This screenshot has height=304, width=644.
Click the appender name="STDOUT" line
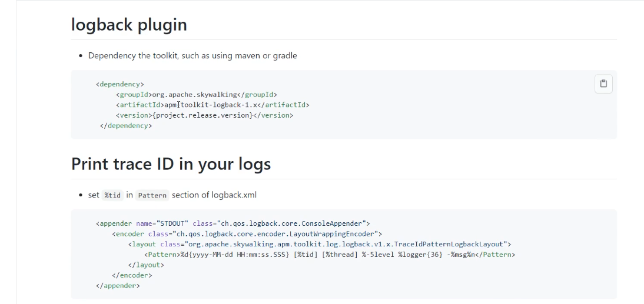tap(232, 223)
